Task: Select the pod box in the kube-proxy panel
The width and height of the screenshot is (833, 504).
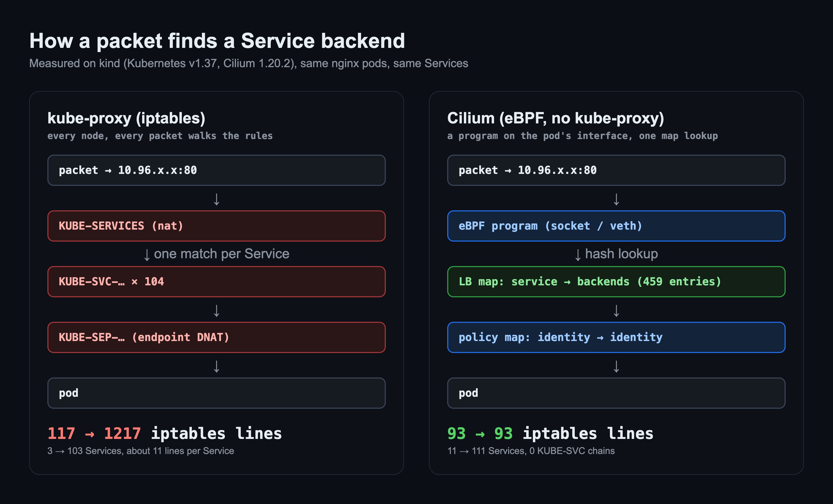Action: pos(216,393)
